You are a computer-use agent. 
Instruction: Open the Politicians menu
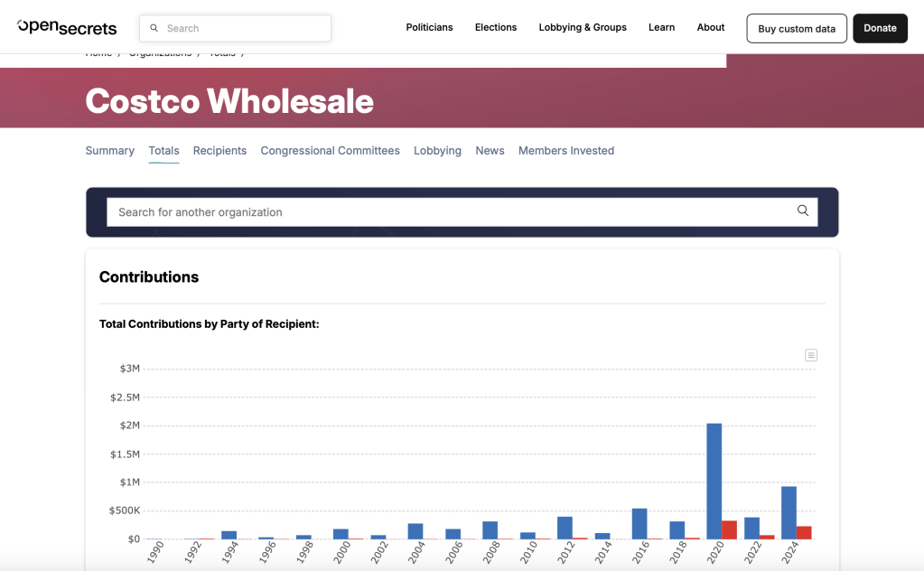point(429,28)
